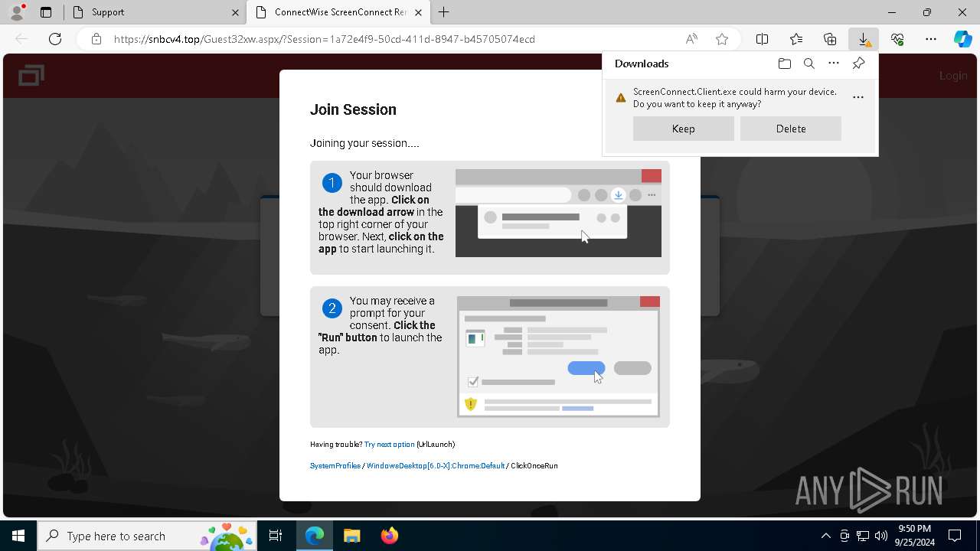
Task: Click the Login link
Action: [953, 76]
